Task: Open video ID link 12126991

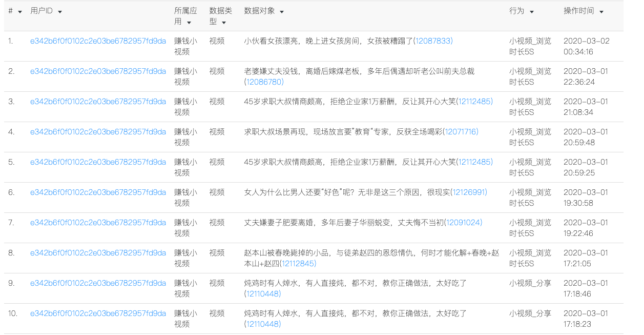Action: coord(469,192)
